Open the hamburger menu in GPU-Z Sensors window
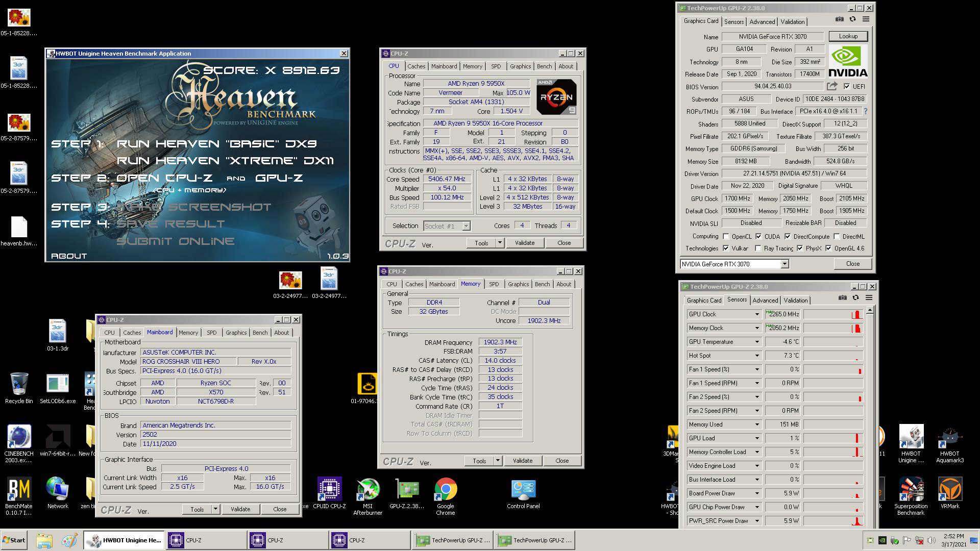This screenshot has height=551, width=980. [869, 298]
